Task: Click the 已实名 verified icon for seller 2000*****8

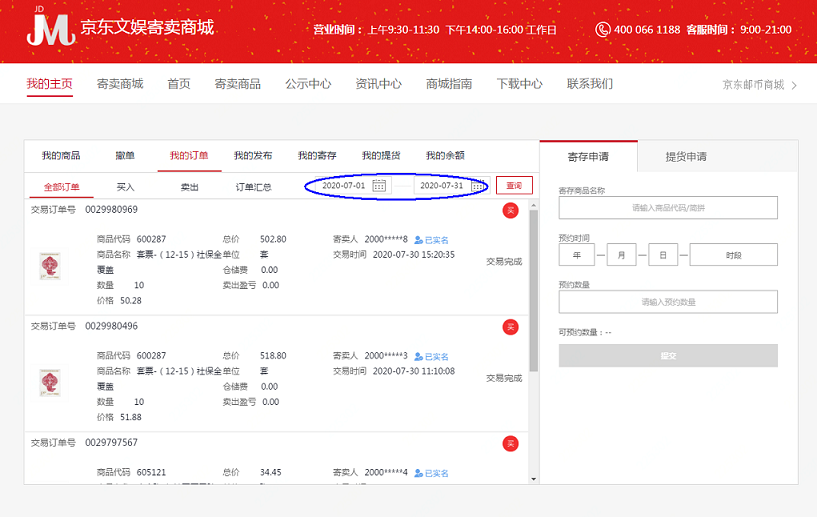Action: pos(419,240)
